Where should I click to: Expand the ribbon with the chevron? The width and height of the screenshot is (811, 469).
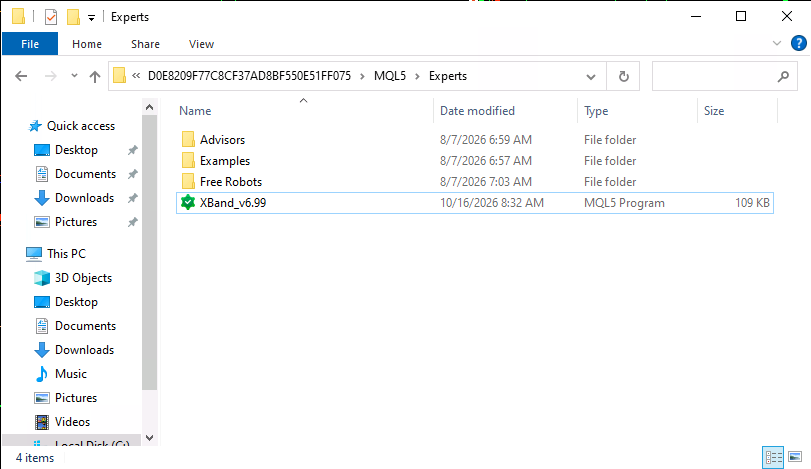[776, 43]
